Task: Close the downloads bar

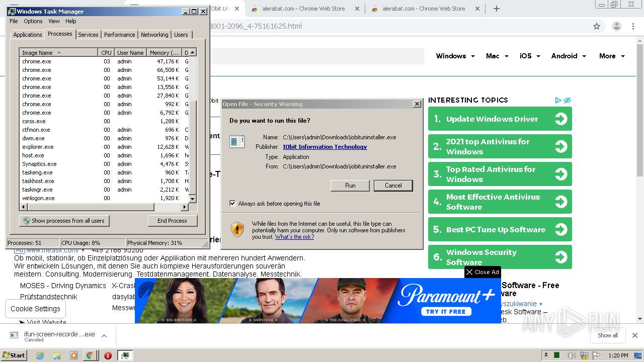Action: click(x=635, y=335)
